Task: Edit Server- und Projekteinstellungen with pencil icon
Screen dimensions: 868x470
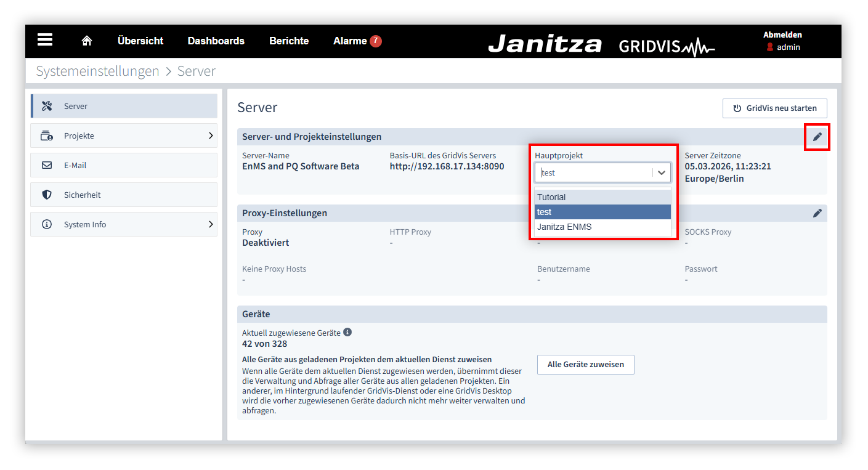Action: tap(817, 137)
